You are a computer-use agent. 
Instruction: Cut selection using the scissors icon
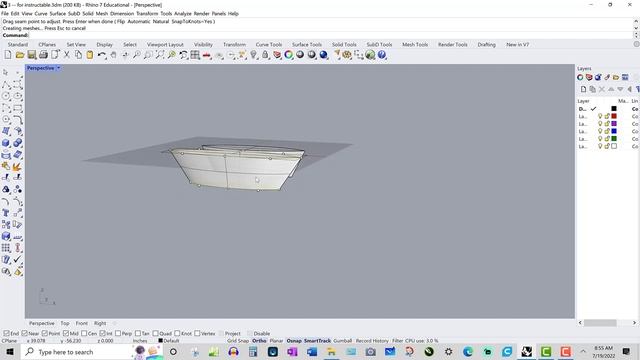coord(67,55)
